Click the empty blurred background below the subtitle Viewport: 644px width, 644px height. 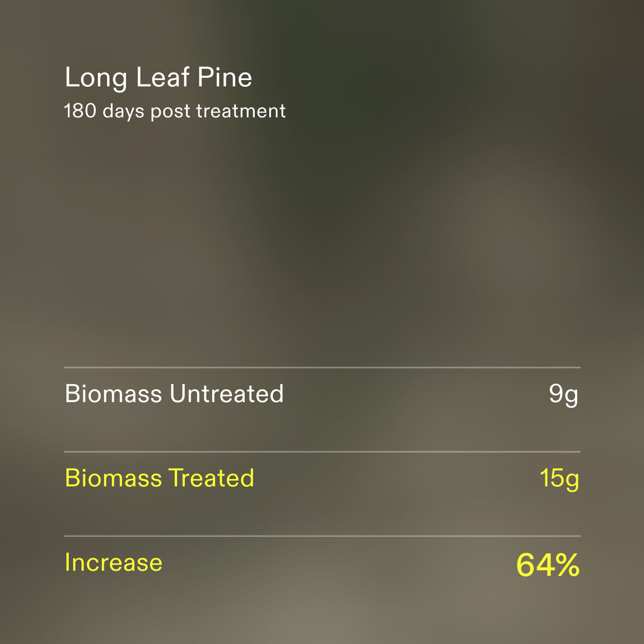(322, 238)
